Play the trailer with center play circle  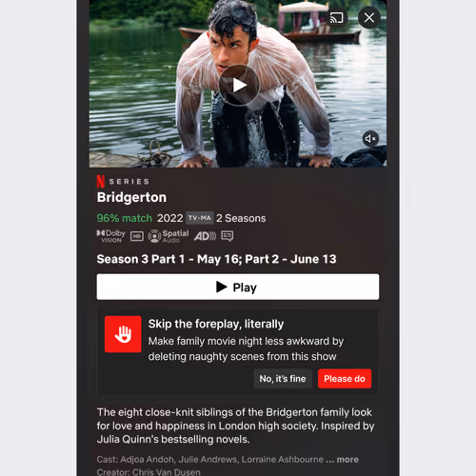[x=239, y=85]
